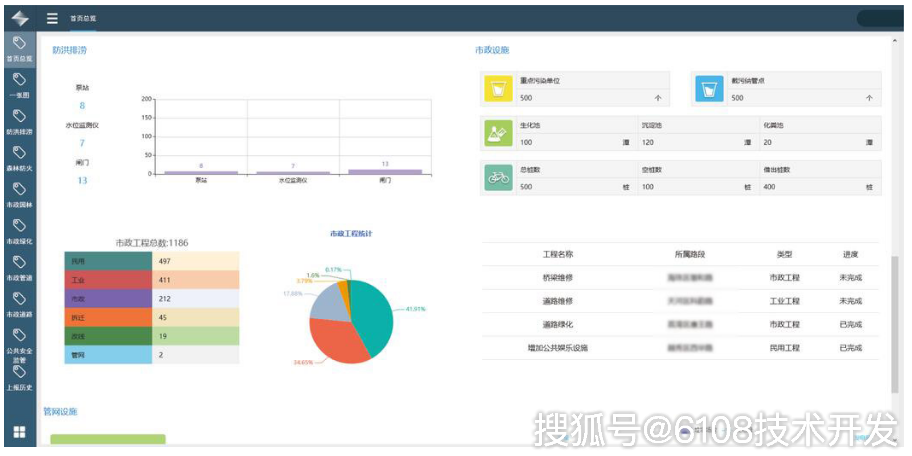Click the vertical scrollbar thumb at the right edge
The height and width of the screenshot is (456, 912).
point(895,326)
